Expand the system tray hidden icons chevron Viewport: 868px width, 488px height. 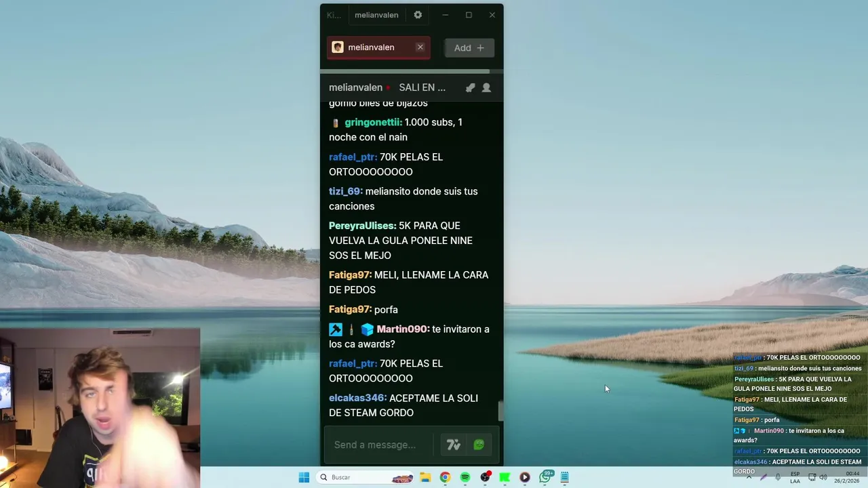(x=749, y=477)
